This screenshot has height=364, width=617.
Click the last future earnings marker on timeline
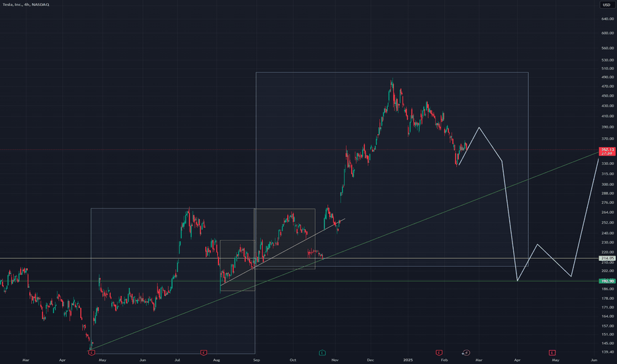(553, 353)
